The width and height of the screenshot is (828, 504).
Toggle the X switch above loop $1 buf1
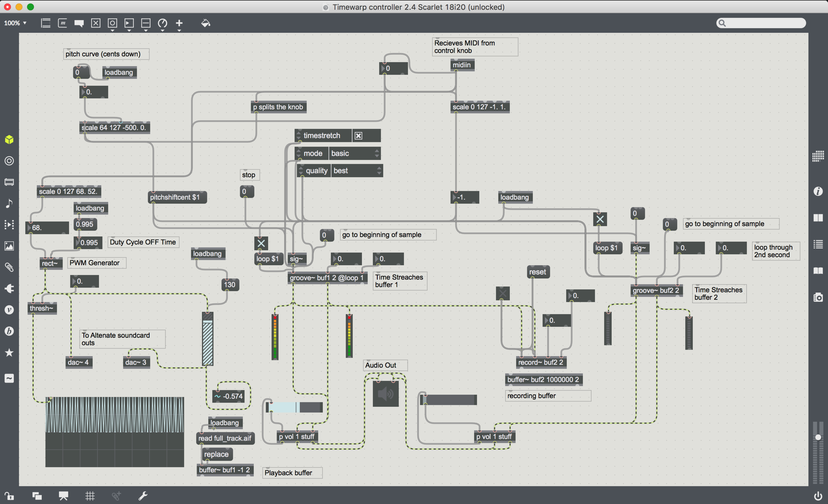pos(261,243)
